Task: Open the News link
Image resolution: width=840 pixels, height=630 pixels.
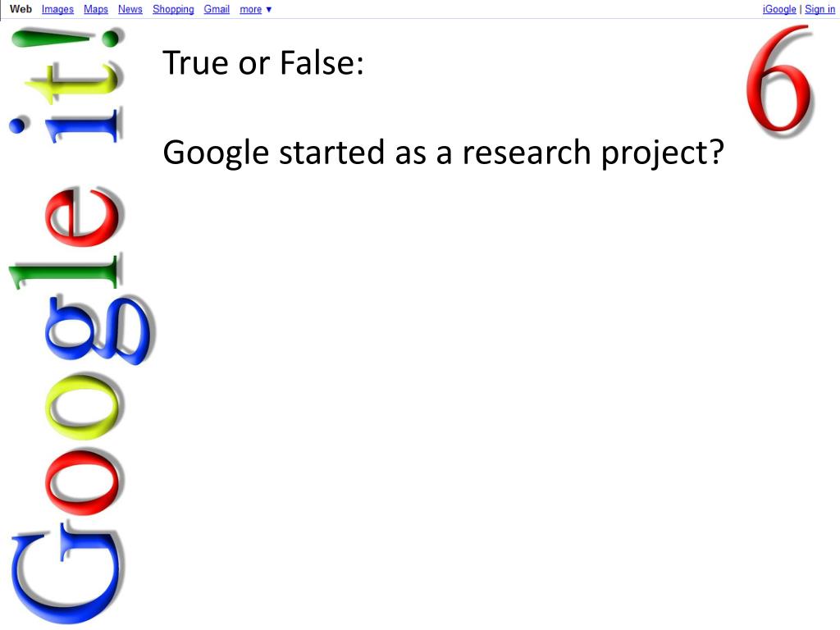Action: pyautogui.click(x=130, y=9)
